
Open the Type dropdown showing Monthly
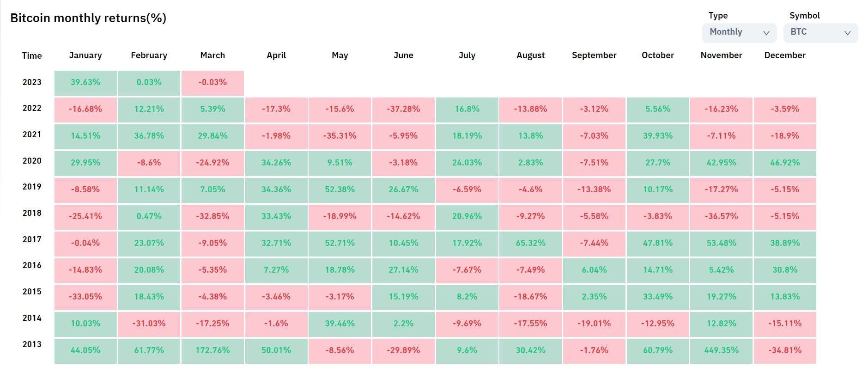740,32
